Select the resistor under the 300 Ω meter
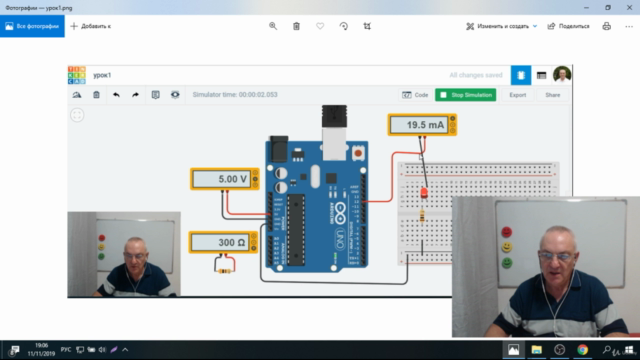Screen dimensions: 640x360 (224, 271)
